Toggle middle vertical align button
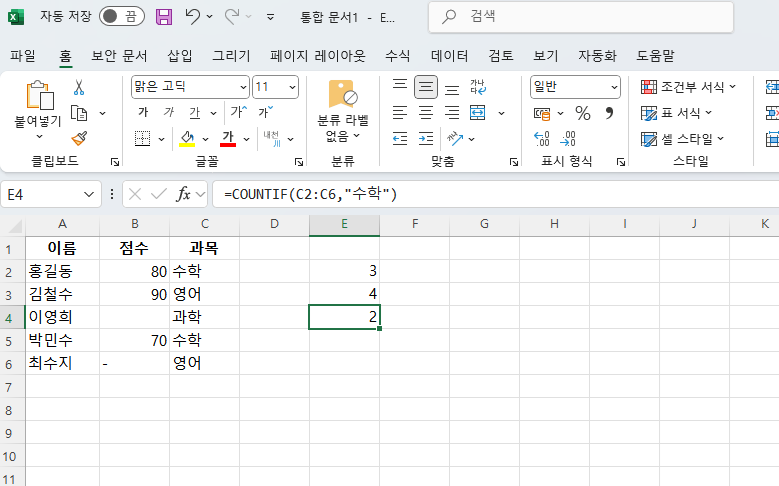 coord(426,87)
